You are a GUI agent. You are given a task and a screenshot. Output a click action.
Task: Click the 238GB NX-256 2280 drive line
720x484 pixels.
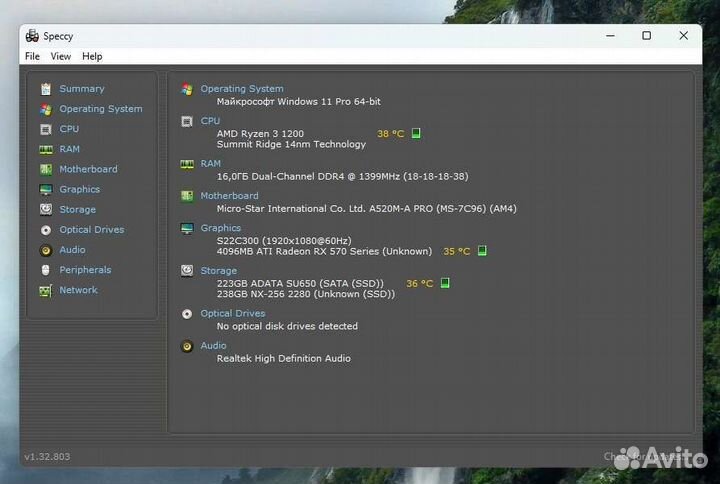(x=306, y=294)
